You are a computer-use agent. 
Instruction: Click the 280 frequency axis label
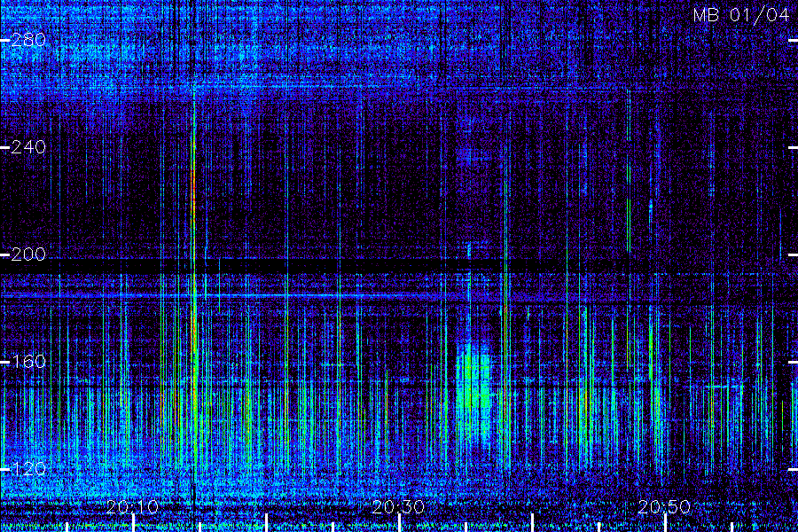tap(28, 40)
